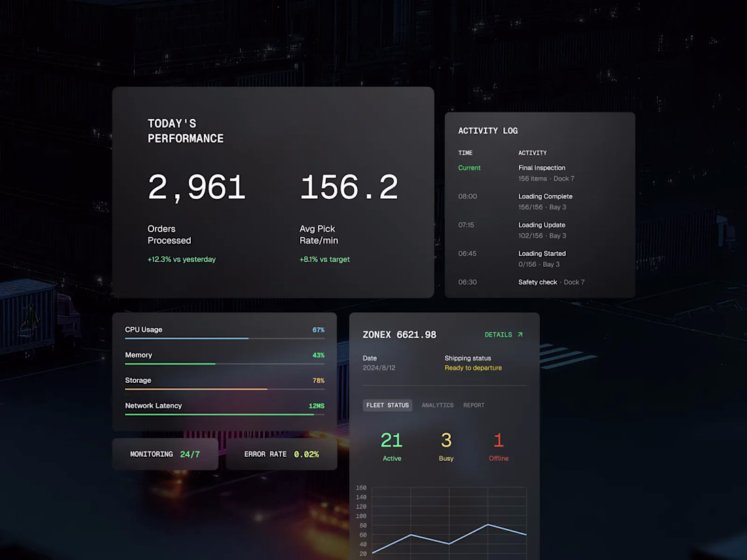747x560 pixels.
Task: Select the 06:45 log time
Action: click(467, 253)
